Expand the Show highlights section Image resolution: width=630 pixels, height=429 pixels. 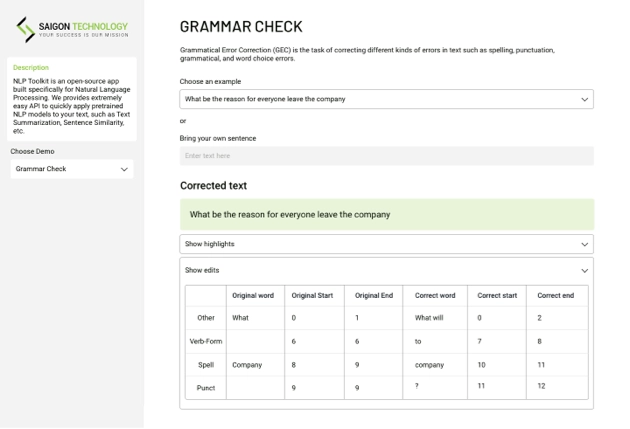[385, 243]
